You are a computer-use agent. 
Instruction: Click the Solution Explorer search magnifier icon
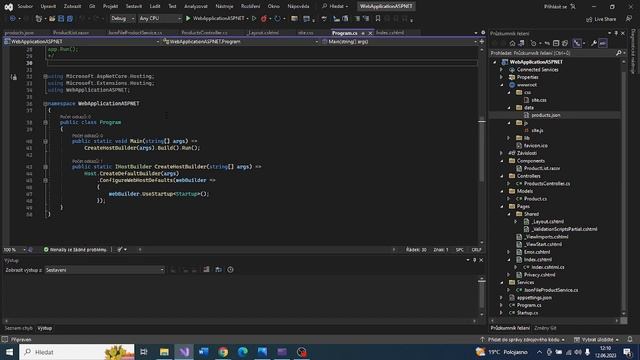[x=618, y=53]
